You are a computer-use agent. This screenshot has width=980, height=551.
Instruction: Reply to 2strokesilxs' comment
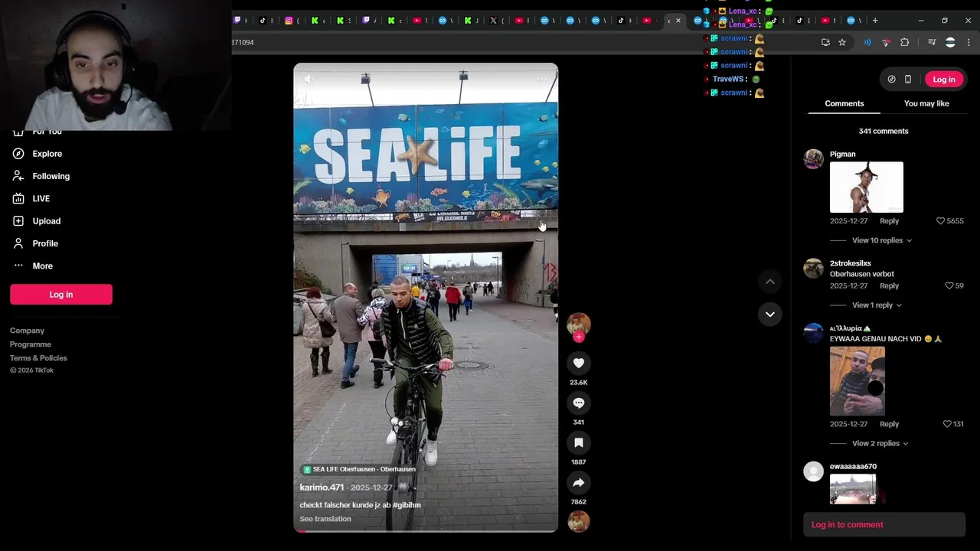point(889,286)
